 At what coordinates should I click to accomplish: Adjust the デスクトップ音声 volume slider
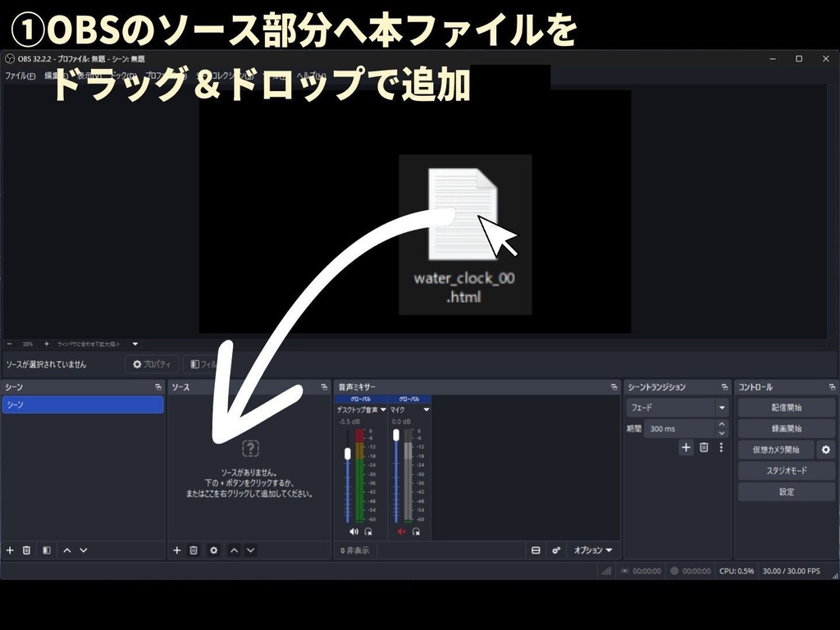[348, 454]
